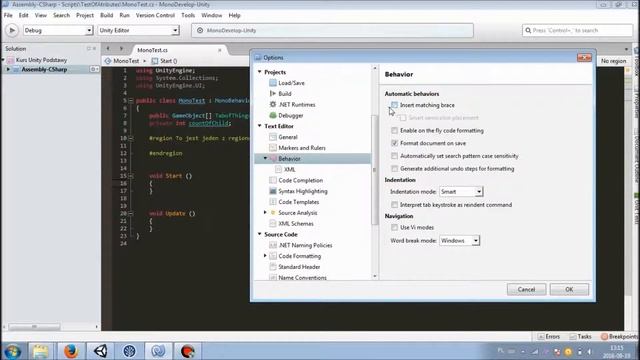The width and height of the screenshot is (640, 360).
Task: Select Kurs Unity Podstawy solution
Action: (41, 60)
